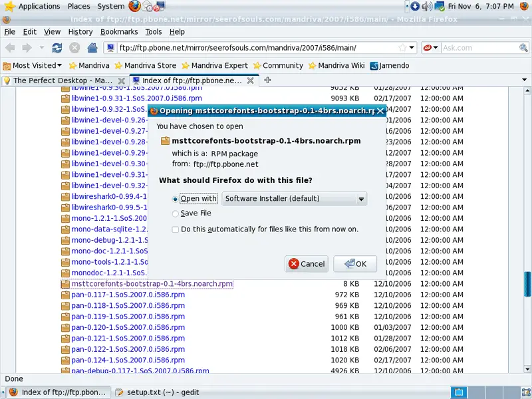Open the pan-0.118-1.SoS.2007.0.i586.rpm link

pos(128,306)
